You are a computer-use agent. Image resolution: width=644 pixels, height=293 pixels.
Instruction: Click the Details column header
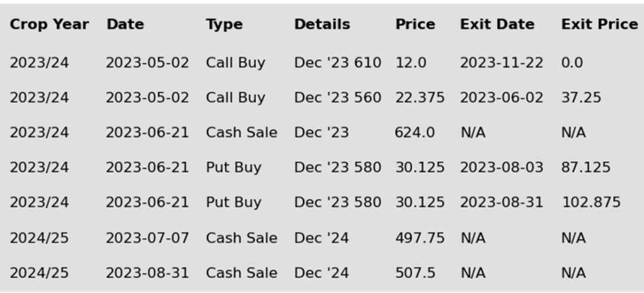pyautogui.click(x=323, y=25)
